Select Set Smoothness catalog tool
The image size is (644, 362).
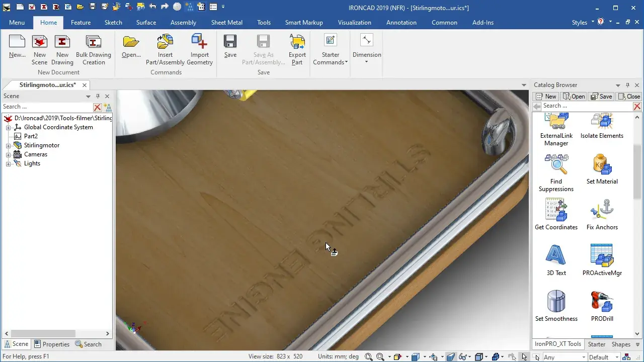click(x=556, y=306)
